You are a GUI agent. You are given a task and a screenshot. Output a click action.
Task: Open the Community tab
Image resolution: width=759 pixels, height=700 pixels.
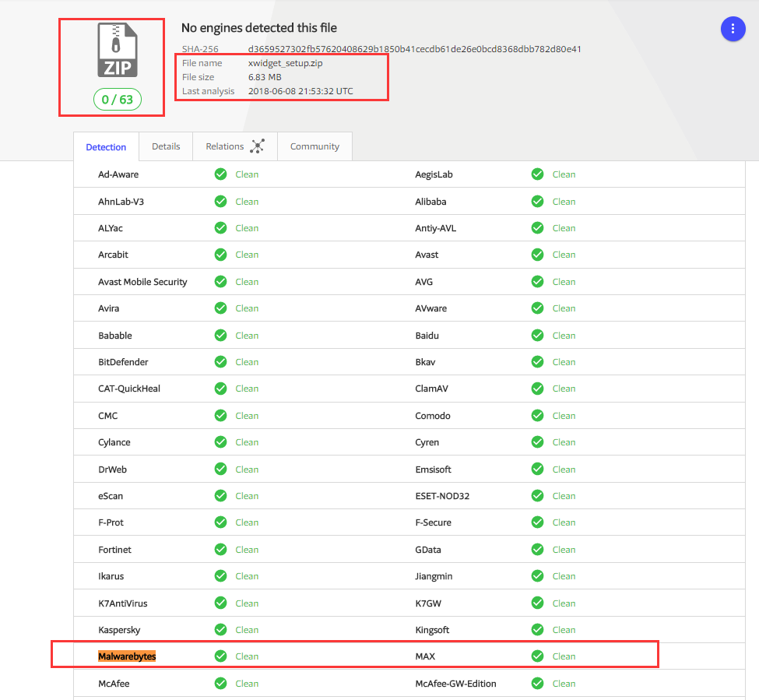314,146
